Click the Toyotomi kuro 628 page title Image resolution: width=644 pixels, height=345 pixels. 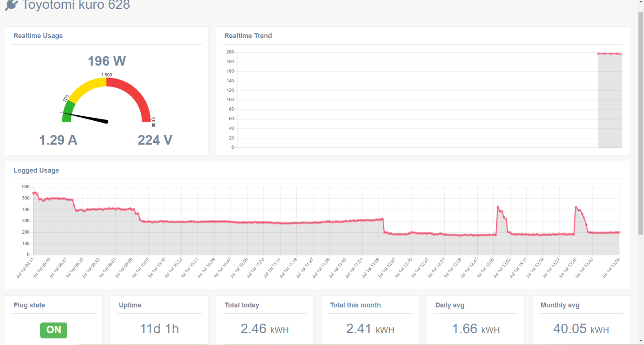click(76, 5)
